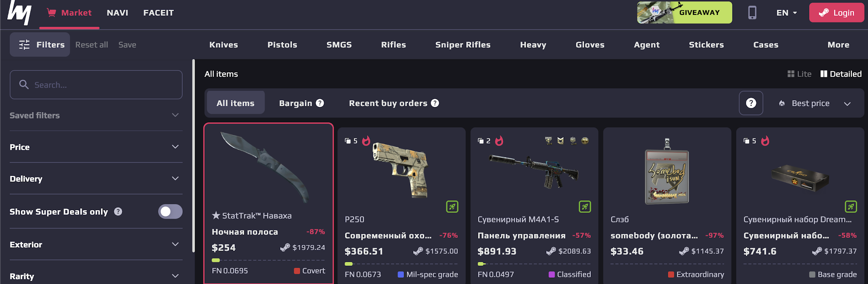868x284 pixels.
Task: Click the GIVEAWAY banner
Action: click(684, 12)
